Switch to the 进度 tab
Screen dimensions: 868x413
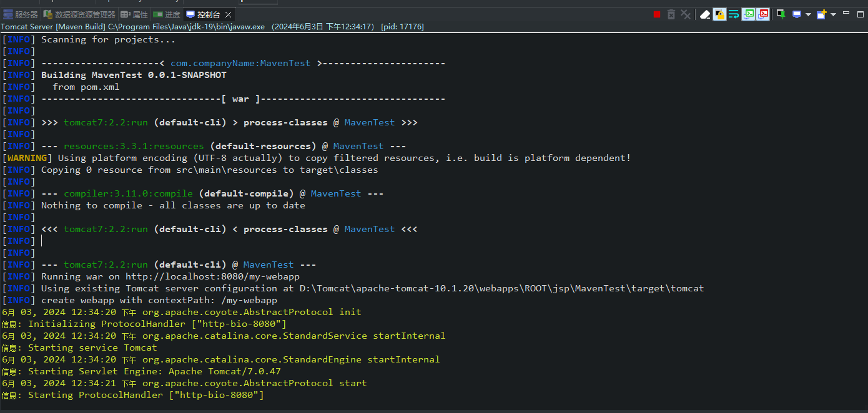click(x=167, y=14)
